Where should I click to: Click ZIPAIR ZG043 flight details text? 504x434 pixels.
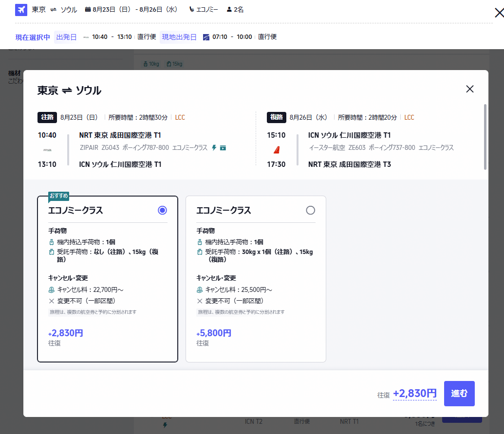(x=144, y=148)
